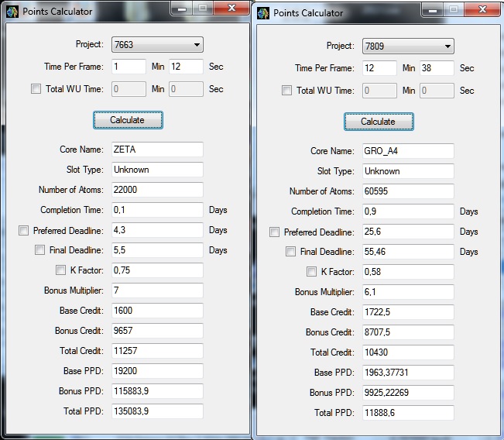Click Slot Type field in right window
The height and width of the screenshot is (440, 504).
[x=408, y=171]
